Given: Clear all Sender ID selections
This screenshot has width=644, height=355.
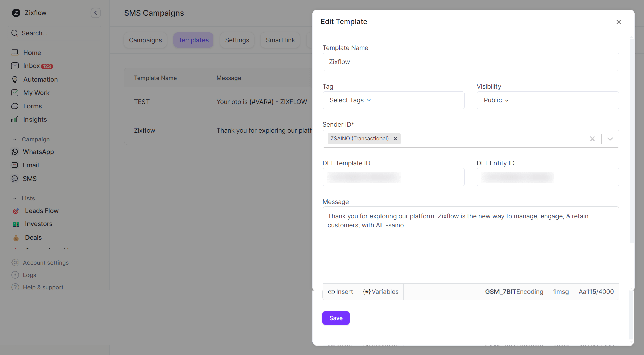Looking at the screenshot, I should pyautogui.click(x=592, y=139).
